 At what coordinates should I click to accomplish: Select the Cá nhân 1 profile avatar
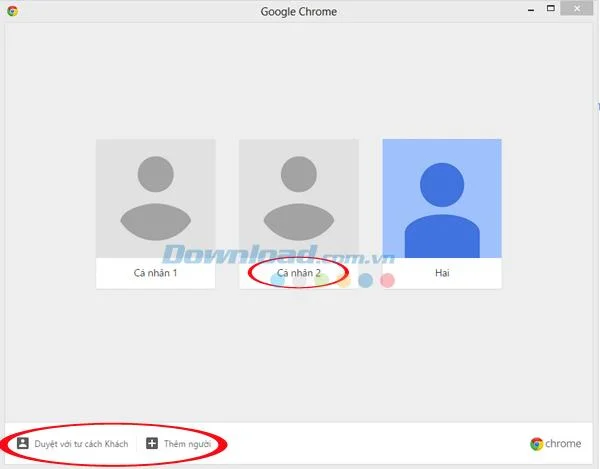(155, 198)
